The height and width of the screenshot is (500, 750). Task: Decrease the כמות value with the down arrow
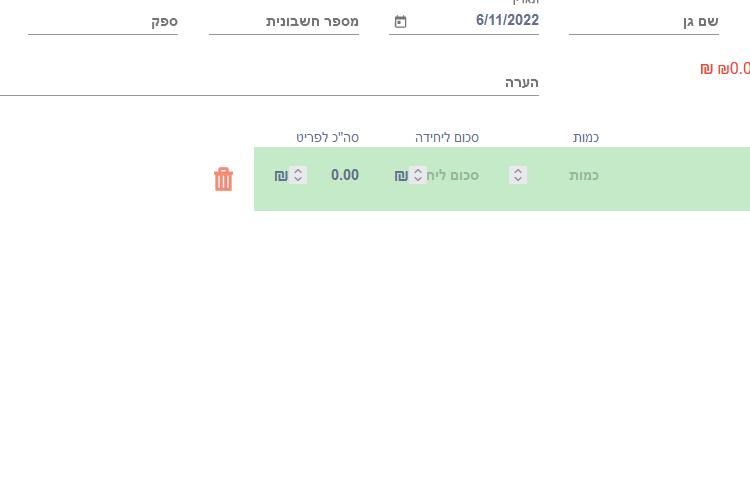pos(518,179)
